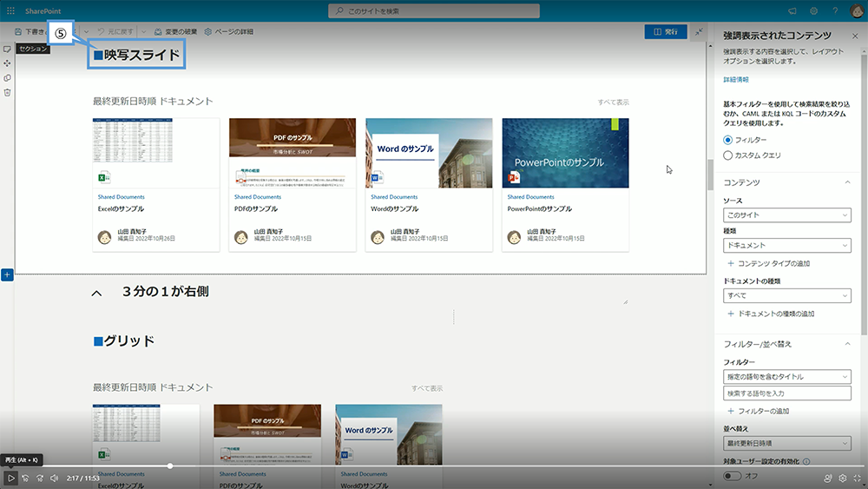The height and width of the screenshot is (489, 868).
Task: Select the フィルター radio button
Action: pos(728,140)
